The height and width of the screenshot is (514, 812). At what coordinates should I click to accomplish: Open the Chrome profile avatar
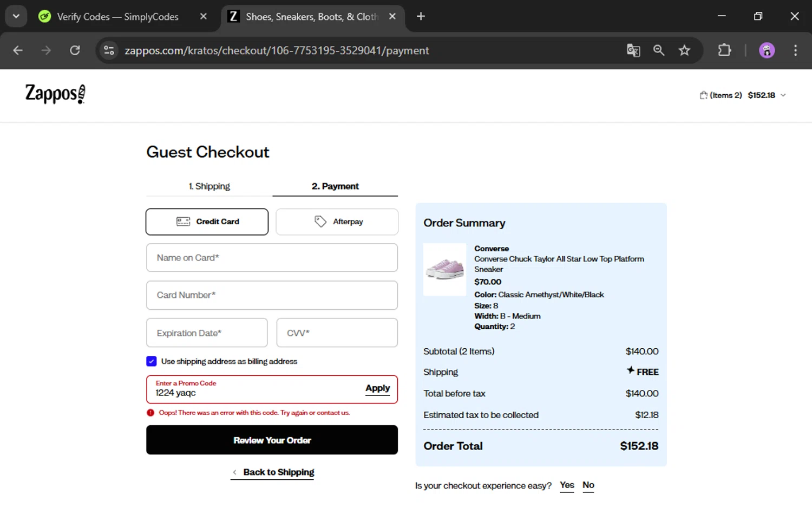767,50
